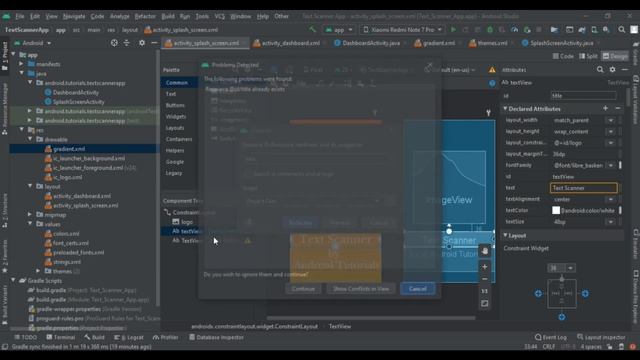Click the yellow warning icon in design toolbar
This screenshot has height=360, width=640.
pos(492,70)
